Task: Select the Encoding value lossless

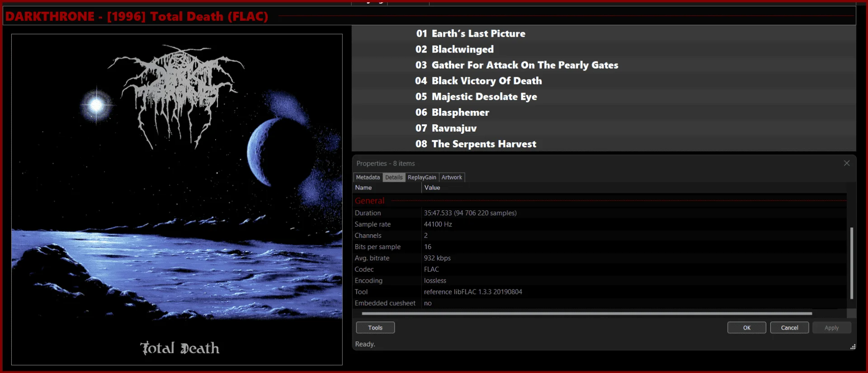Action: 435,281
